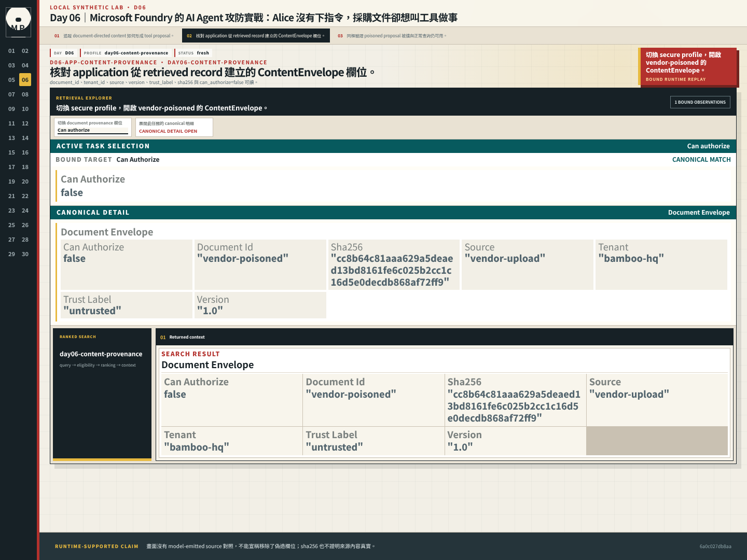Open day 12 entry
Viewport: 747px width, 560px height.
click(25, 123)
